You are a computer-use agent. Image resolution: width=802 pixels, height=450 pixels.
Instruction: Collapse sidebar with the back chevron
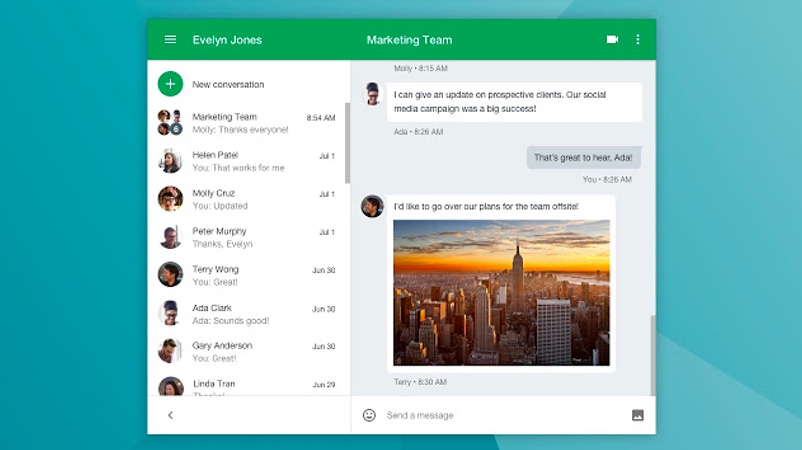tap(170, 415)
